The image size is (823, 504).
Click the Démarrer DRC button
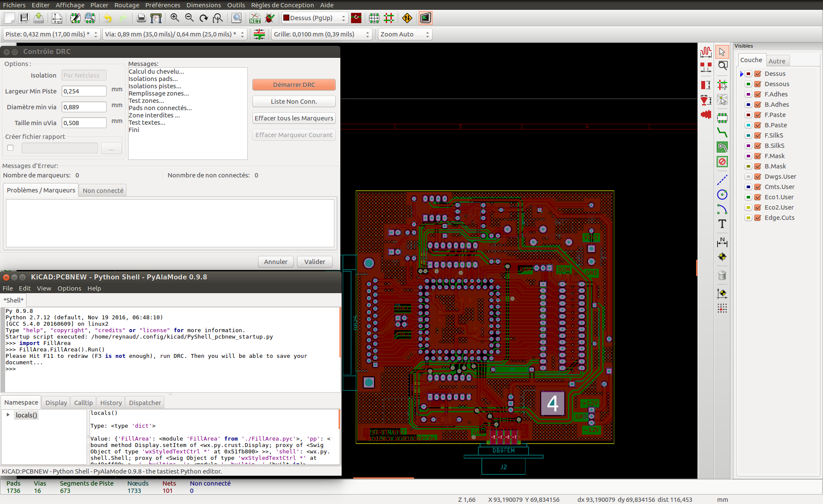pos(294,85)
